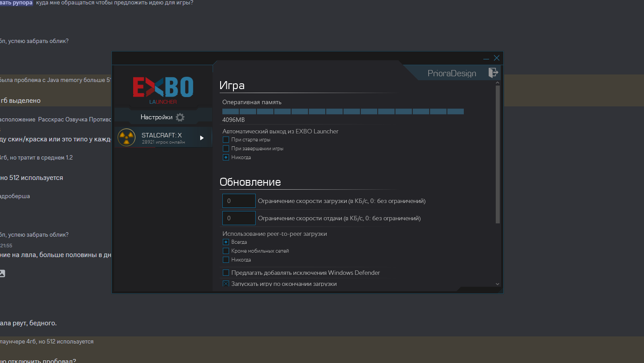Select 'При завершении игры' auto-exit option
The width and height of the screenshot is (644, 363).
pyautogui.click(x=226, y=148)
